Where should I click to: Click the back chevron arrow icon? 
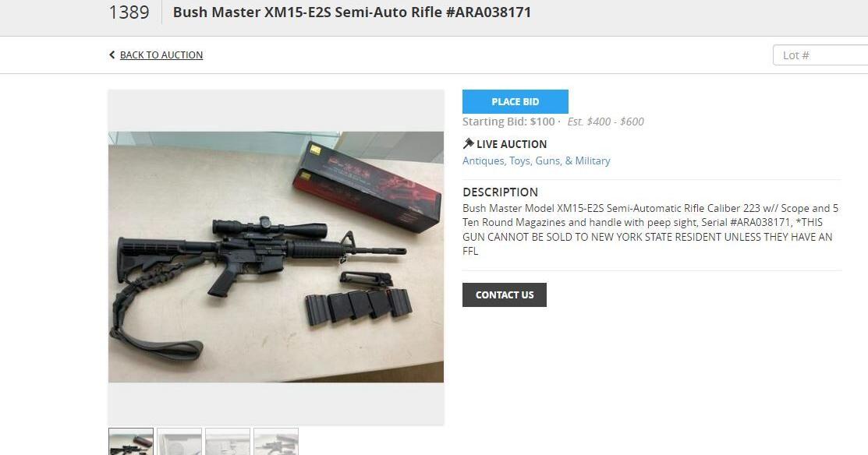click(x=112, y=55)
